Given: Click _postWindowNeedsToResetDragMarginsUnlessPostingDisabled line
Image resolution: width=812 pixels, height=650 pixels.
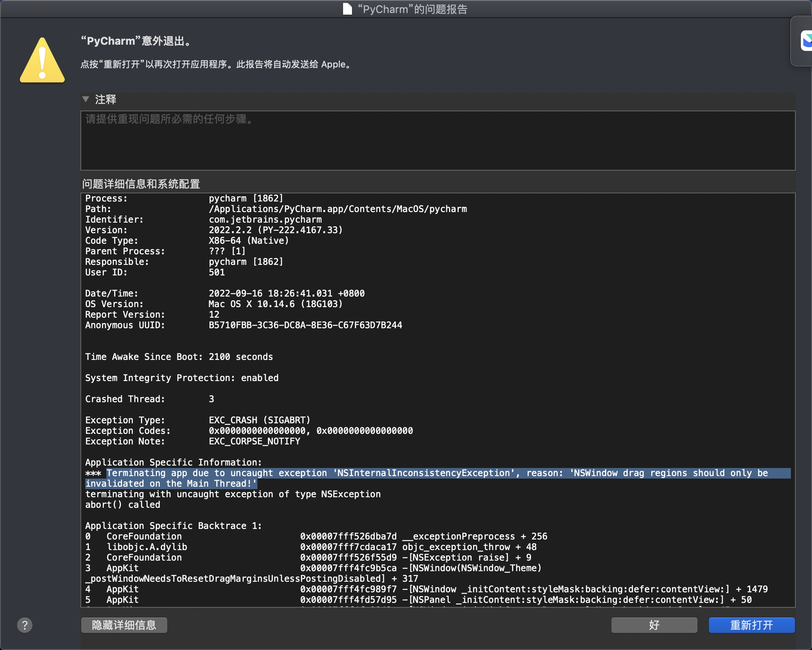Looking at the screenshot, I should [252, 579].
